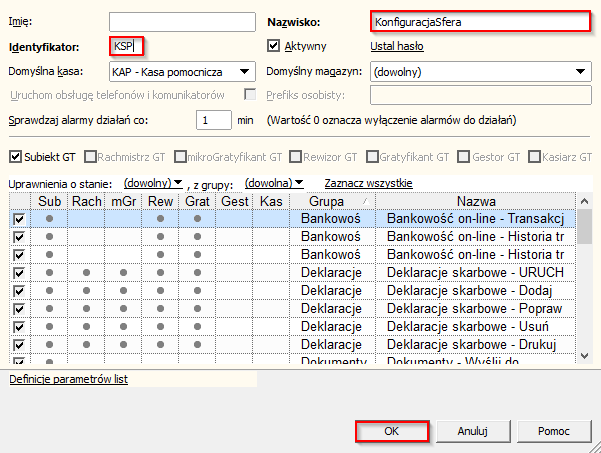Select the Bankowość on-line - Transakcj text
This screenshot has width=601, height=453.
click(475, 218)
